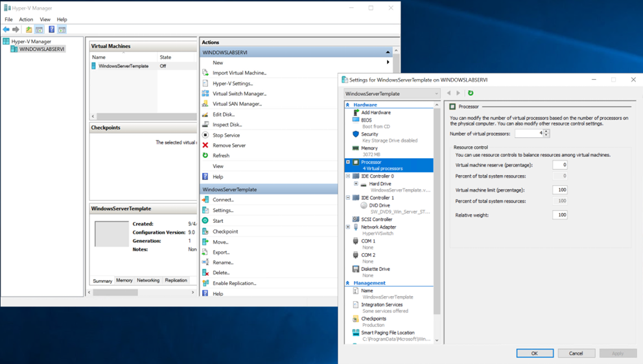Image resolution: width=643 pixels, height=364 pixels.
Task: Start the WindowsServerTemplate virtual machine
Action: (x=218, y=220)
